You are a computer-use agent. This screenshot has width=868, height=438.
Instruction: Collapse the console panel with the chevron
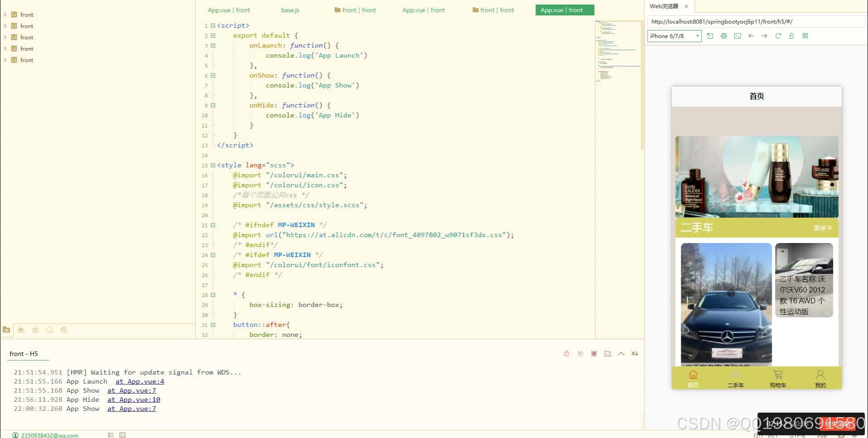click(x=621, y=354)
